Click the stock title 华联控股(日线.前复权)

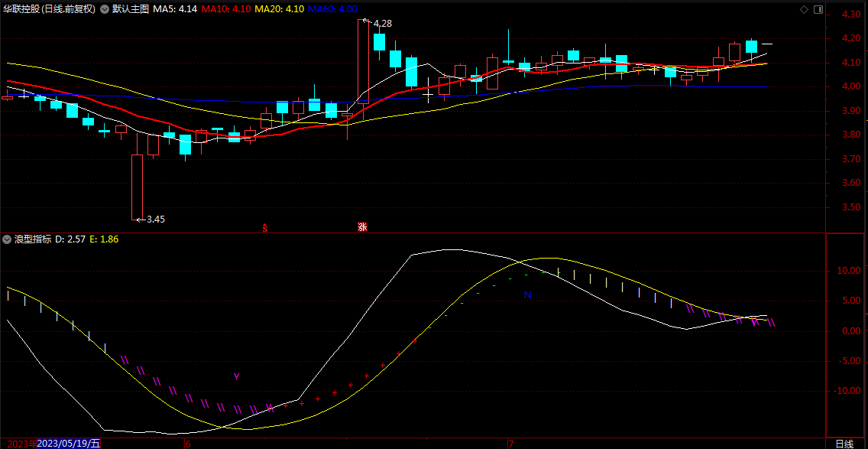click(50, 9)
